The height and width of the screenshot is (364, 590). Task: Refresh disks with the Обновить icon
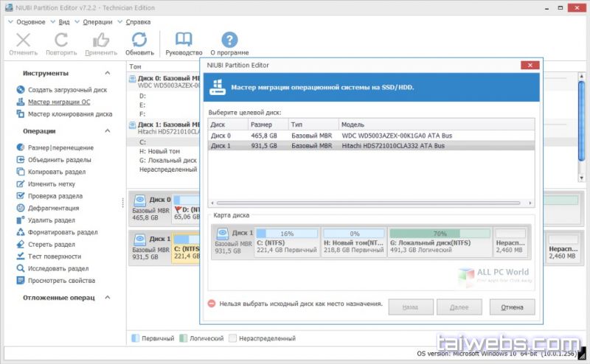pyautogui.click(x=139, y=40)
